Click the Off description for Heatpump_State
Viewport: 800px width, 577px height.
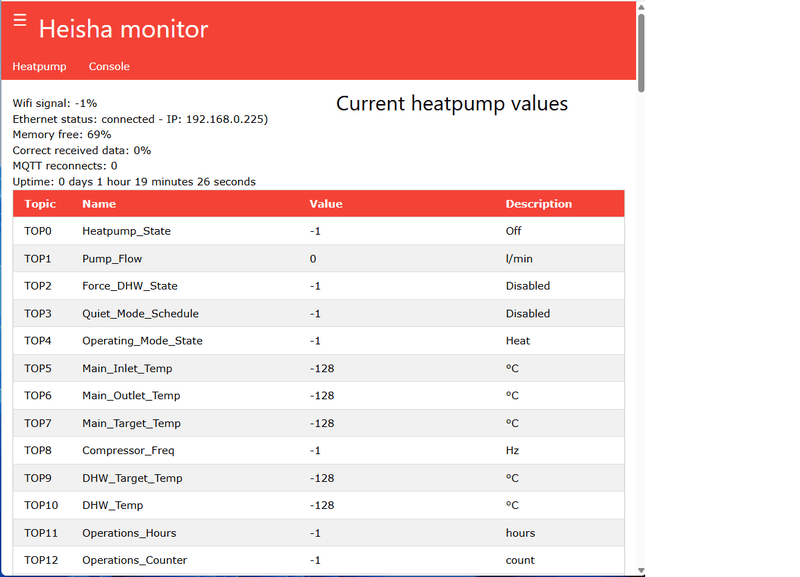coord(513,231)
